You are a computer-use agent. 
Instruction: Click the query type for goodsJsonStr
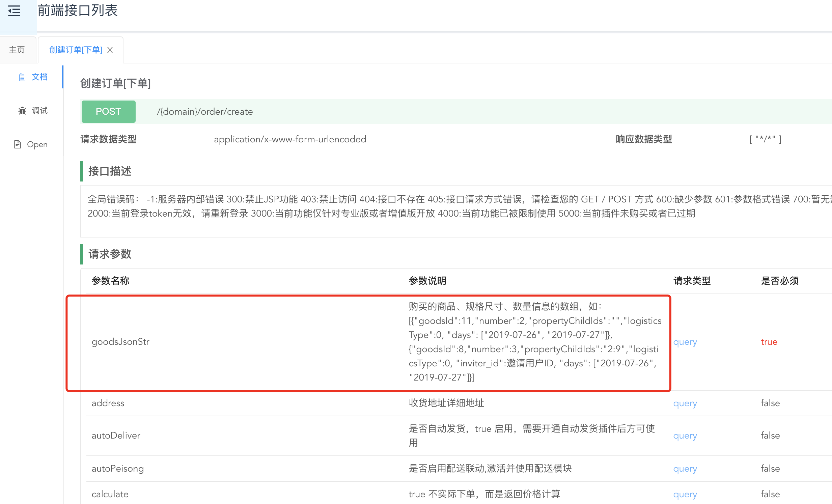[685, 342]
